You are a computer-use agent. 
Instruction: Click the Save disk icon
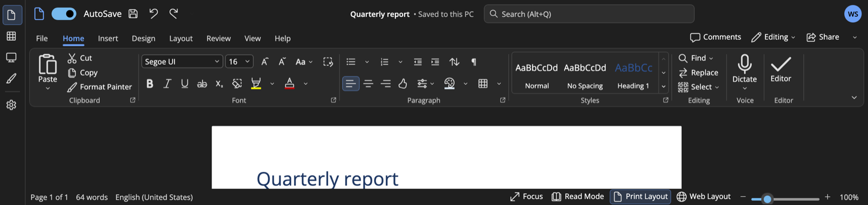133,14
